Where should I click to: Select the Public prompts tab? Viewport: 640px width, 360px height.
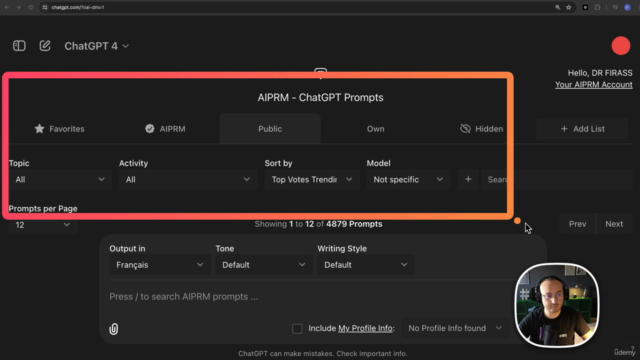270,129
